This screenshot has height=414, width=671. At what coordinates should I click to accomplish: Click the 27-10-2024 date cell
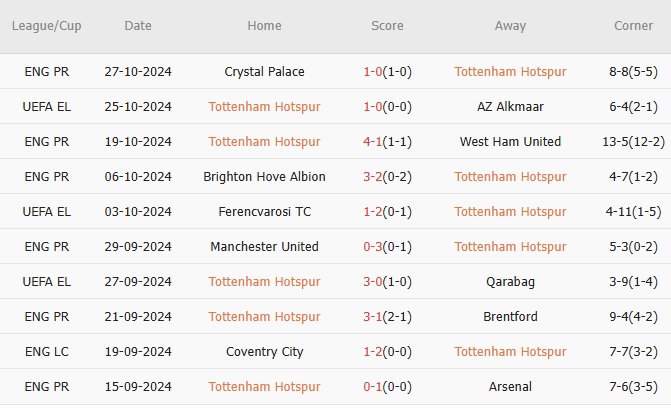[138, 72]
